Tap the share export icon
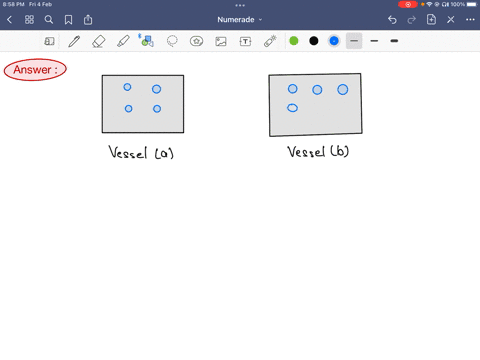 (88, 20)
